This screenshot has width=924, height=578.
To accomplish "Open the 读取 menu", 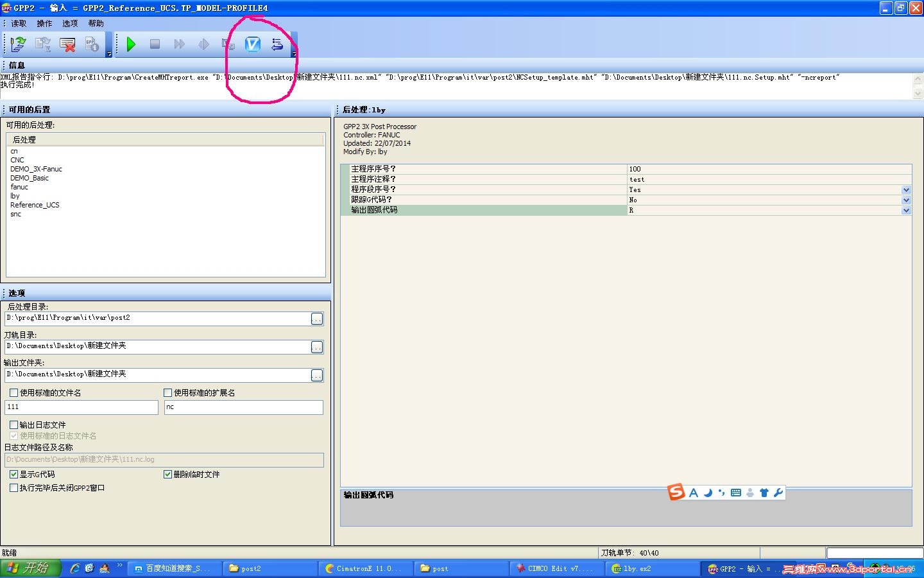I will click(19, 23).
